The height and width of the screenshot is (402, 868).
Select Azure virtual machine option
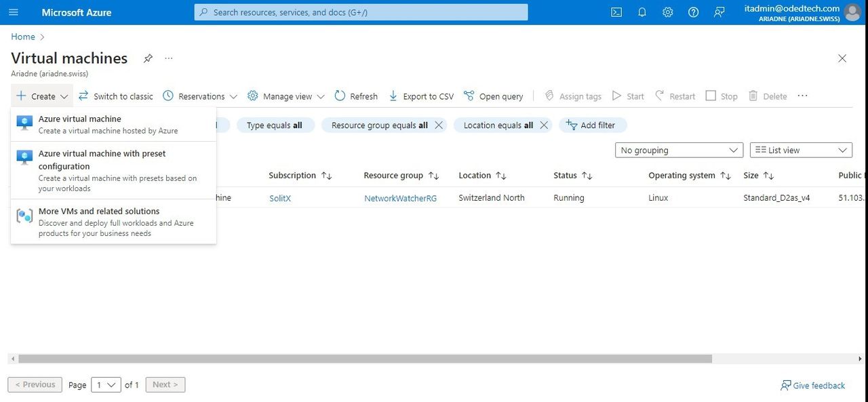[x=114, y=125]
